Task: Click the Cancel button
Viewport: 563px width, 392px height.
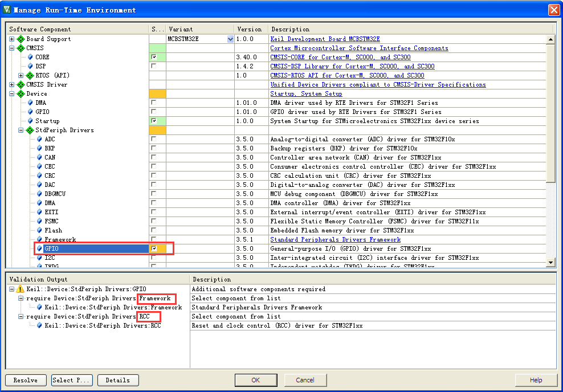Action: (305, 380)
